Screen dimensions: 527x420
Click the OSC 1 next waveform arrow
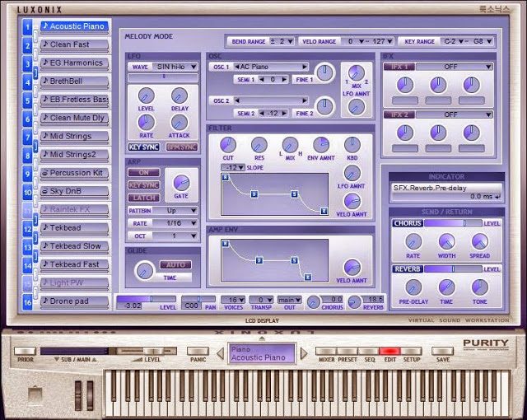click(x=305, y=67)
